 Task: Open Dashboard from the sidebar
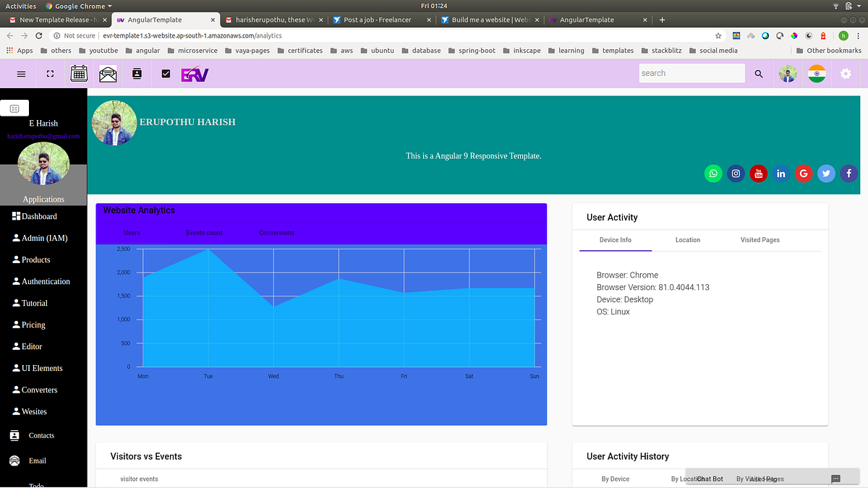point(36,215)
